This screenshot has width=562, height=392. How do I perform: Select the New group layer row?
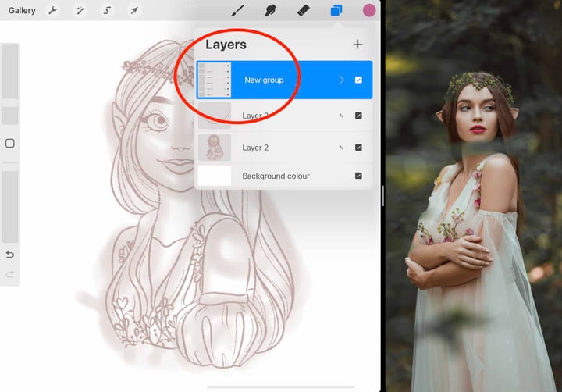click(284, 80)
